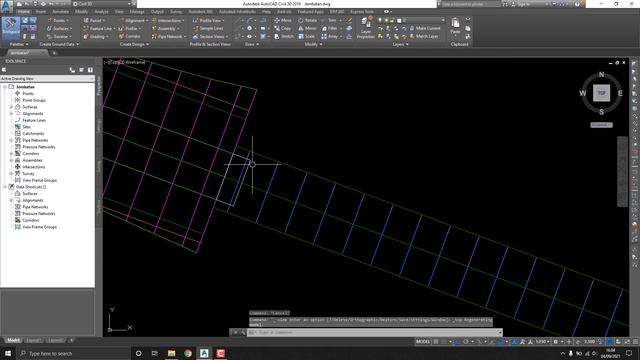Toggle the isolate objects status bar icon
Viewport: 640px width, 360px height.
(618, 342)
